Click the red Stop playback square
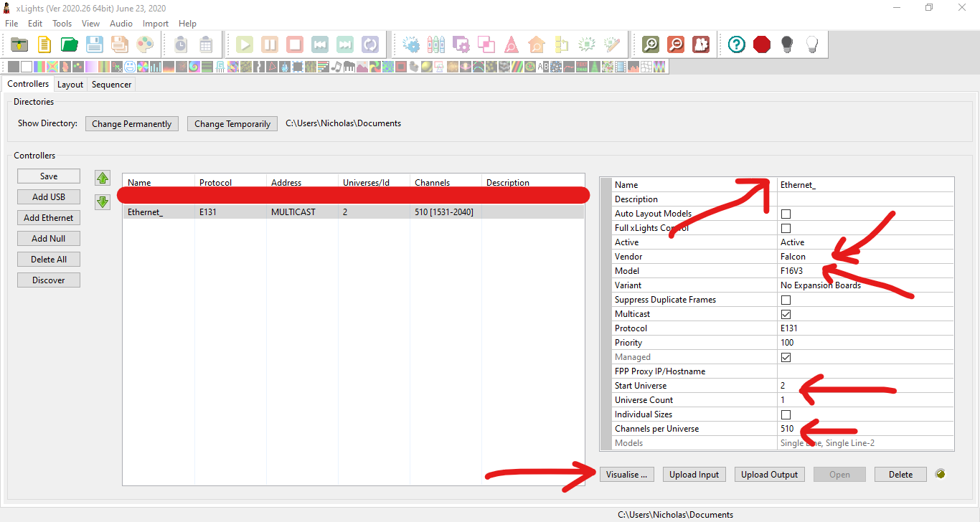 click(x=295, y=44)
